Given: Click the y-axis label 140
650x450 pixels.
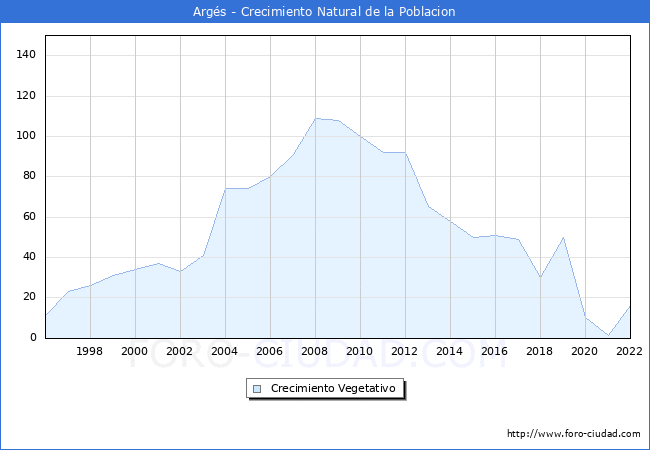Looking at the screenshot, I should pos(26,54).
